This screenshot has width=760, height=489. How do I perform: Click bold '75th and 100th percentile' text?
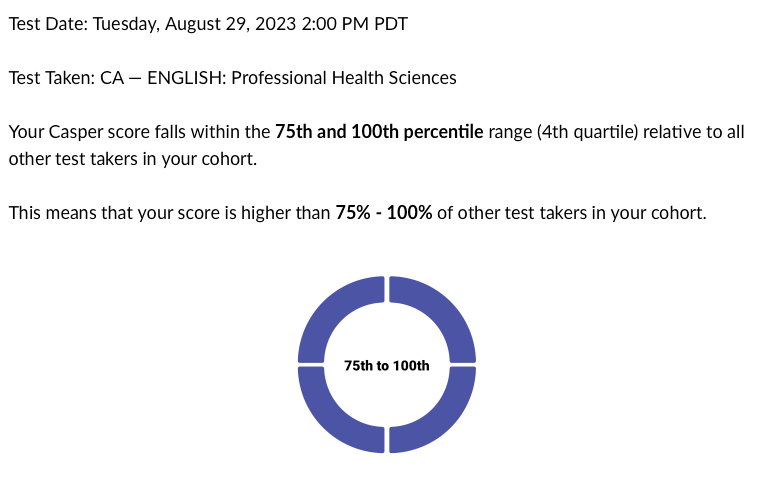tap(379, 132)
